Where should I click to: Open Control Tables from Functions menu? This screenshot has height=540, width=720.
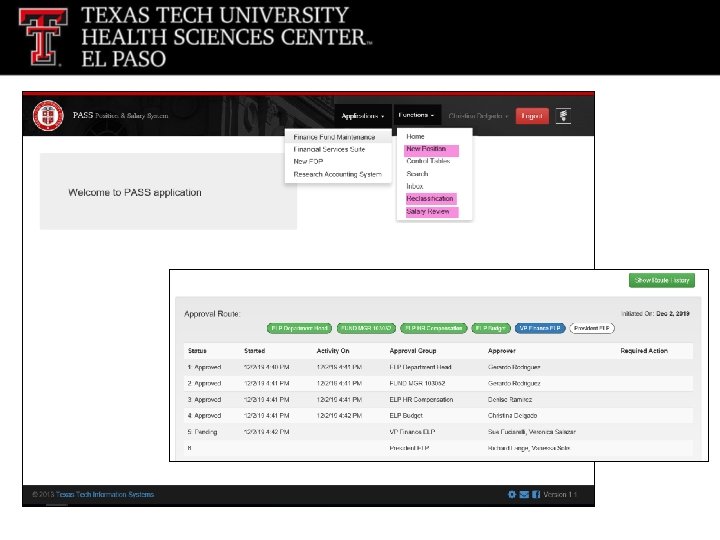pos(428,161)
